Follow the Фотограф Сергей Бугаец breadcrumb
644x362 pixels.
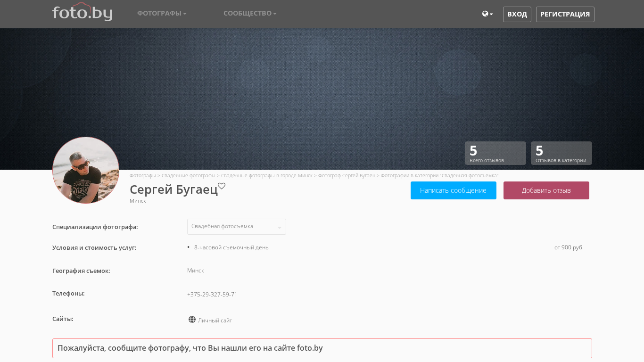(x=347, y=175)
